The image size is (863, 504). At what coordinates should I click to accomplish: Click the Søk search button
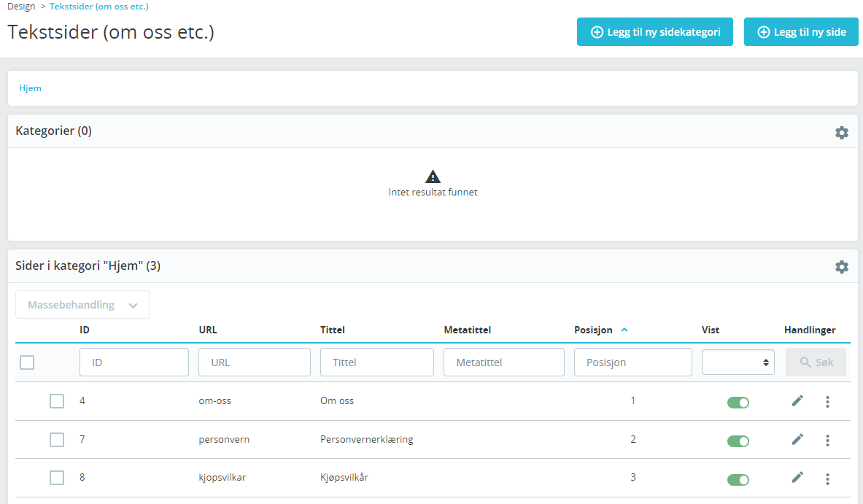(x=816, y=363)
